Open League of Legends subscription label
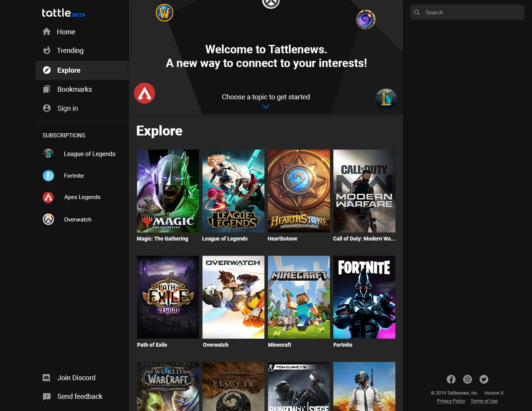Viewport: 532px width, 411px height. pos(89,154)
